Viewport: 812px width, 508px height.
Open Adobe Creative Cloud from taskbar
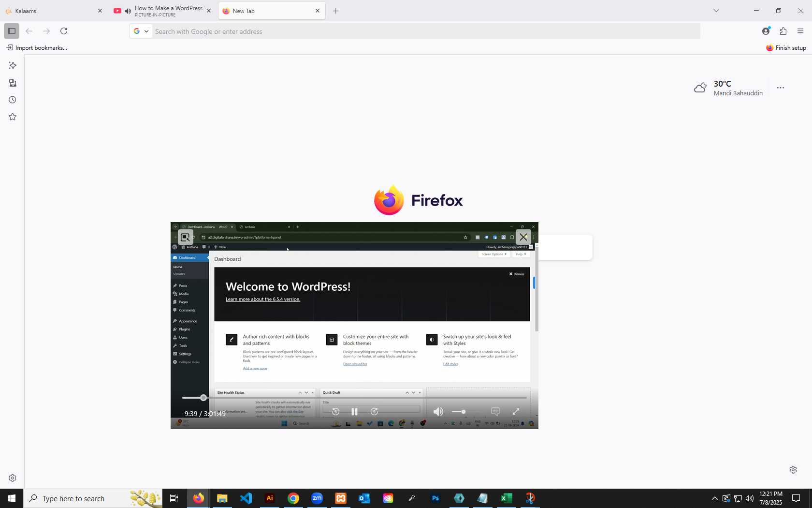pyautogui.click(x=388, y=498)
